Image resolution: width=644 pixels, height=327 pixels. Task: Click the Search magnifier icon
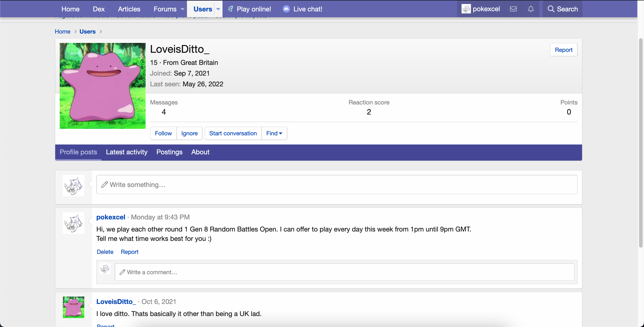point(551,9)
